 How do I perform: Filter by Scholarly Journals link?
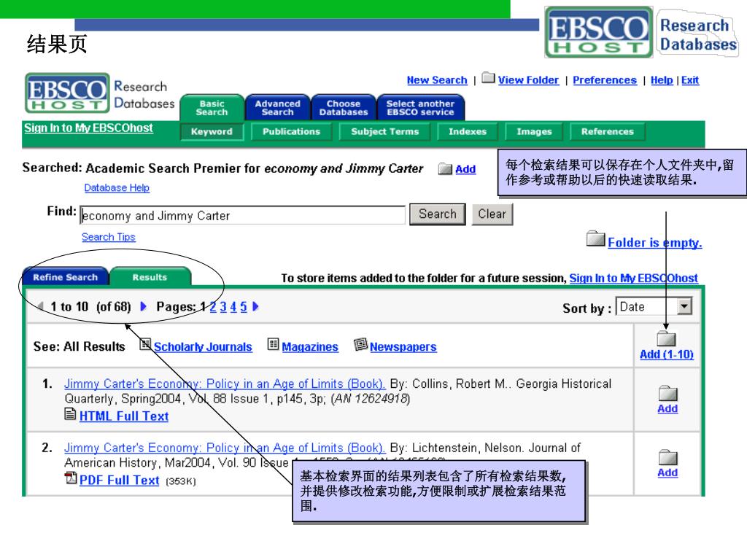(x=203, y=346)
